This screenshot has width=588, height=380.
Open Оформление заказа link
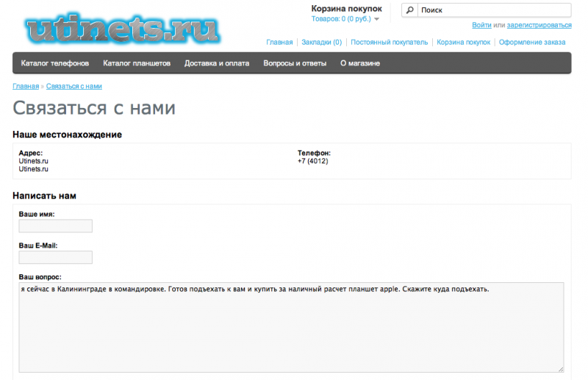click(531, 42)
